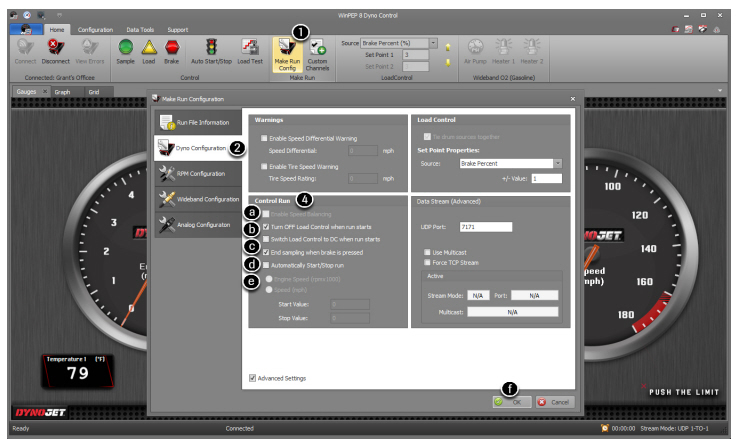The width and height of the screenshot is (738, 448).
Task: Click the Custom Channels icon
Action: point(317,50)
